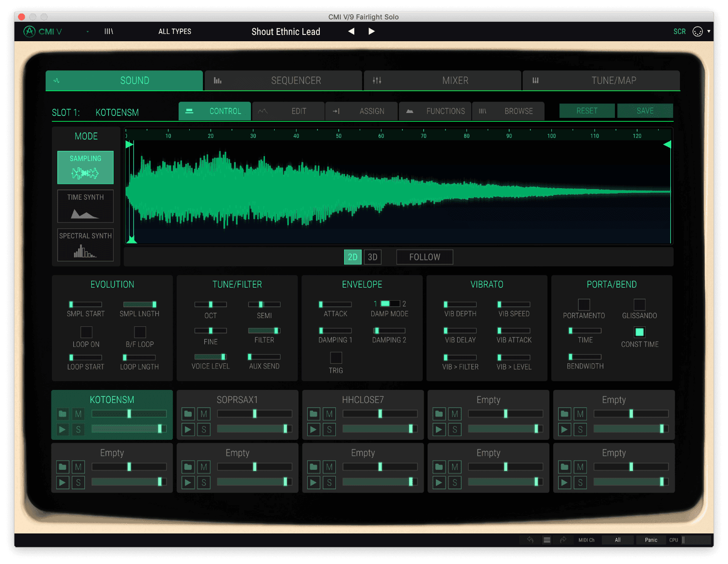Open the EDIT sub-tab
The width and height of the screenshot is (728, 564).
coord(288,111)
